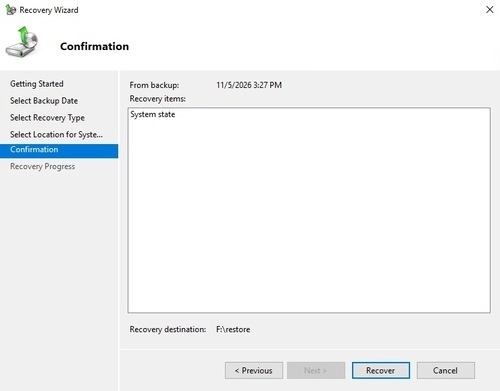
Task: Click the backup date 11/5/2026 3:27 PM
Action: coord(249,85)
